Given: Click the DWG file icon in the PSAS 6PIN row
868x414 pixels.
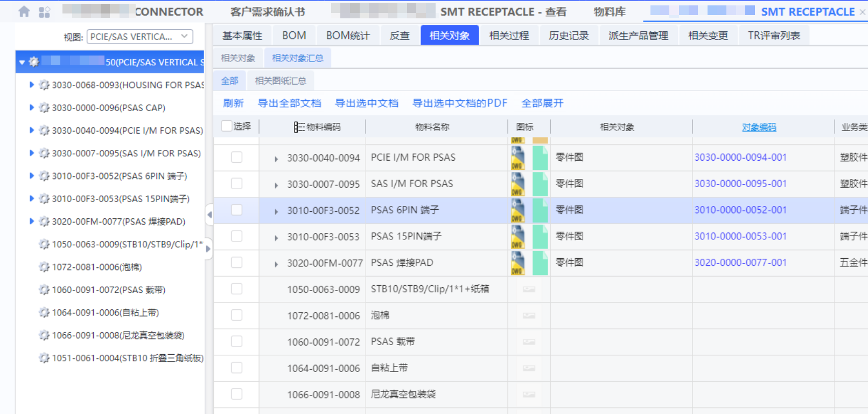Looking at the screenshot, I should tap(518, 211).
